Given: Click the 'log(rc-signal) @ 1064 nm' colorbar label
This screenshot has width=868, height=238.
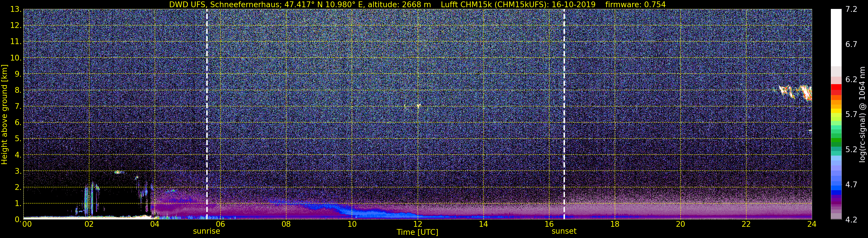Looking at the screenshot, I should pos(863,115).
